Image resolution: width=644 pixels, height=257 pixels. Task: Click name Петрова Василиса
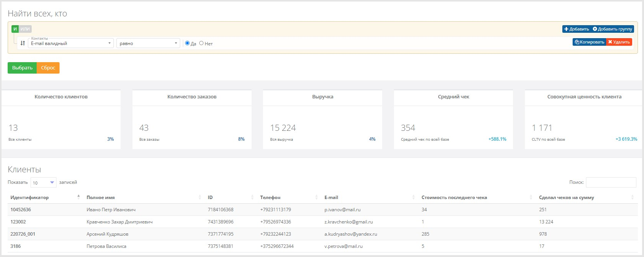(x=107, y=246)
